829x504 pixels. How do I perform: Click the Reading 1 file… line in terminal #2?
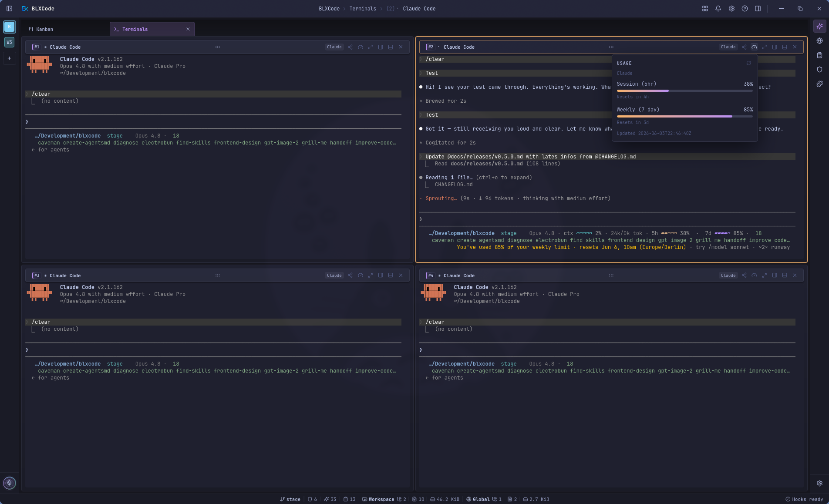point(475,178)
